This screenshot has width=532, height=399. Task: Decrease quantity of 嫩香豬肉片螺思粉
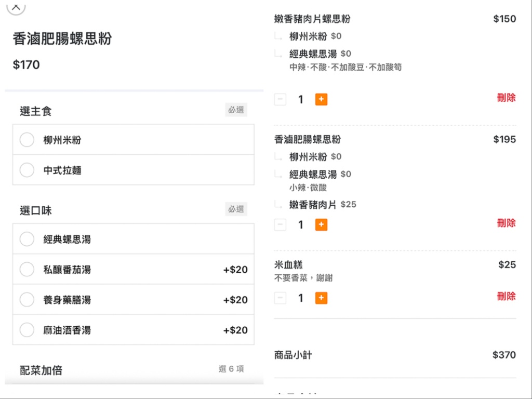[x=280, y=99]
